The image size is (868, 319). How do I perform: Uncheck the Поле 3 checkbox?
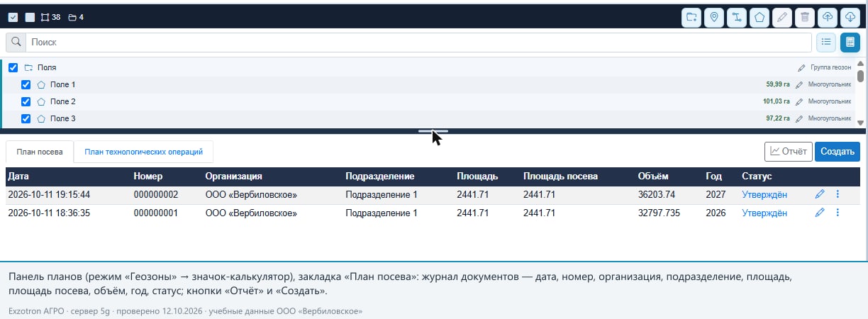26,119
